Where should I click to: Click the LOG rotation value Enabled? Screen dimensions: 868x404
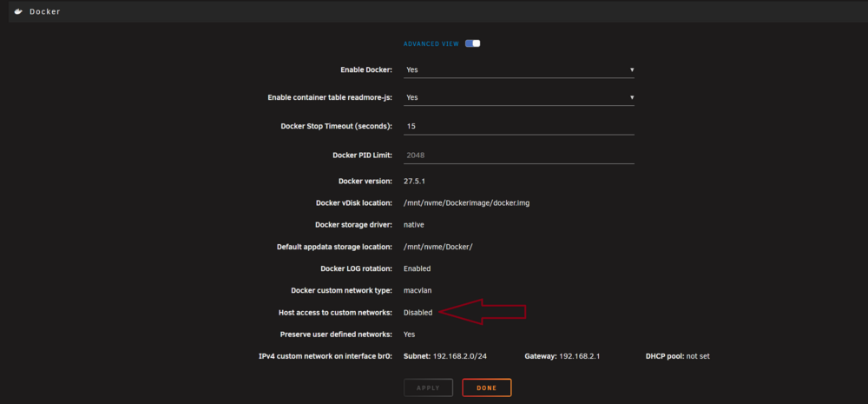pos(417,268)
